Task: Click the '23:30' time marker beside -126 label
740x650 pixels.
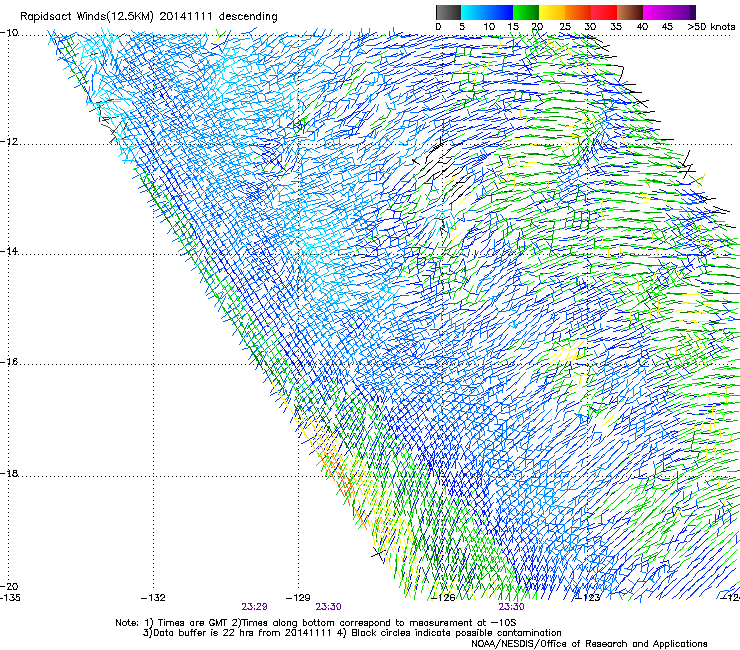Action: click(512, 607)
